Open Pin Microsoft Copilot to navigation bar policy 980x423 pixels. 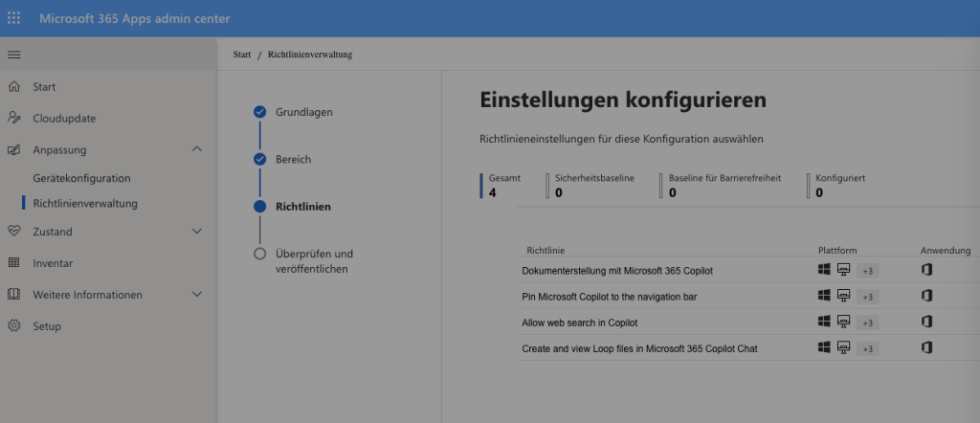click(x=610, y=297)
